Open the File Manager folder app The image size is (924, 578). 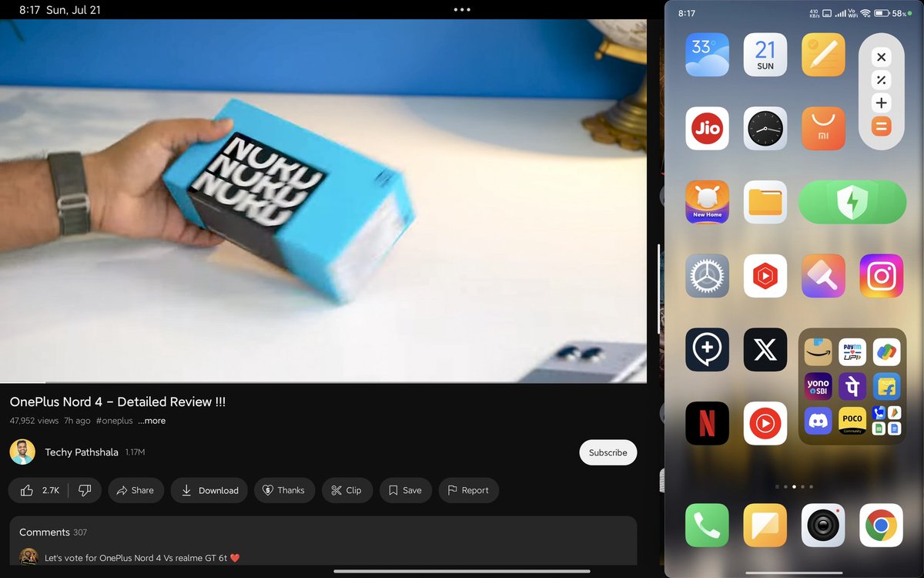[765, 202]
